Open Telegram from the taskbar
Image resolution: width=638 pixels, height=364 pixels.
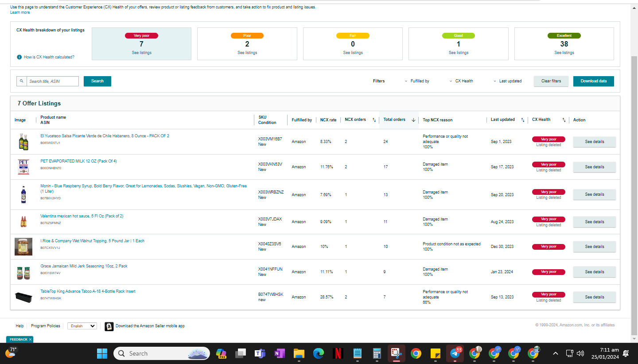pyautogui.click(x=455, y=353)
